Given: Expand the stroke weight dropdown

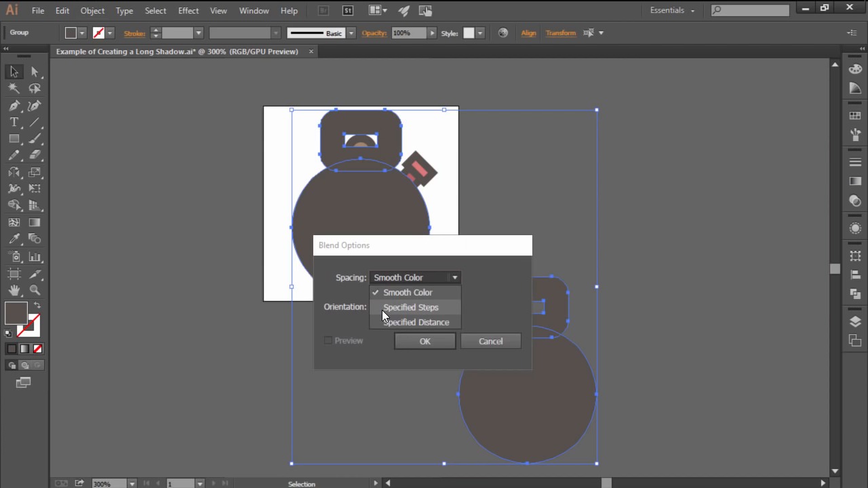Looking at the screenshot, I should click(199, 33).
